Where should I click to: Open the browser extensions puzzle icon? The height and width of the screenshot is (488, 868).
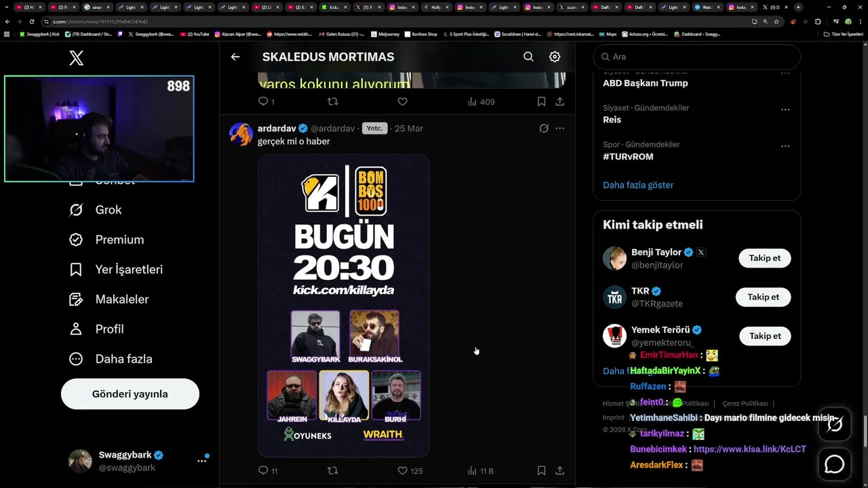(x=818, y=22)
